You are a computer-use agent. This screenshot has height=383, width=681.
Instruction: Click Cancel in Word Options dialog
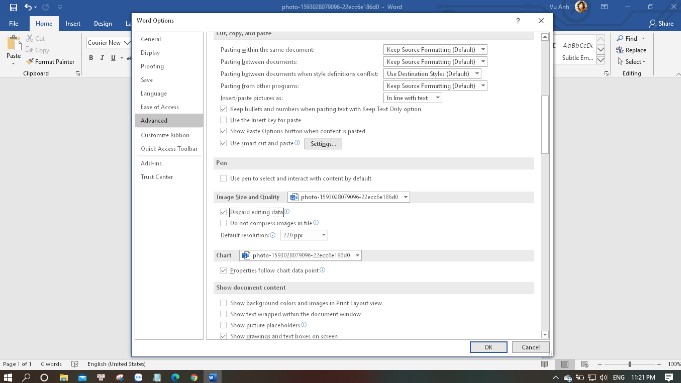click(x=530, y=347)
